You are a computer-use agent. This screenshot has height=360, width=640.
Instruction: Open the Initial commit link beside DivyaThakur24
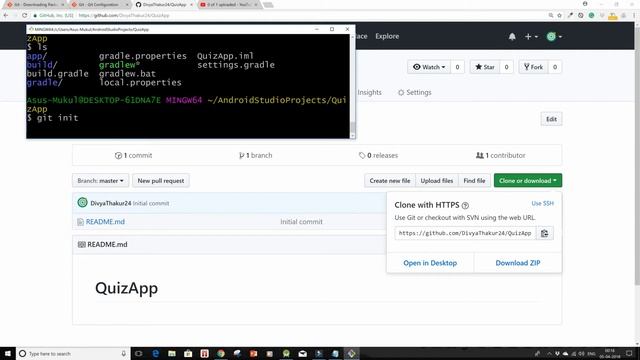[x=151, y=203]
